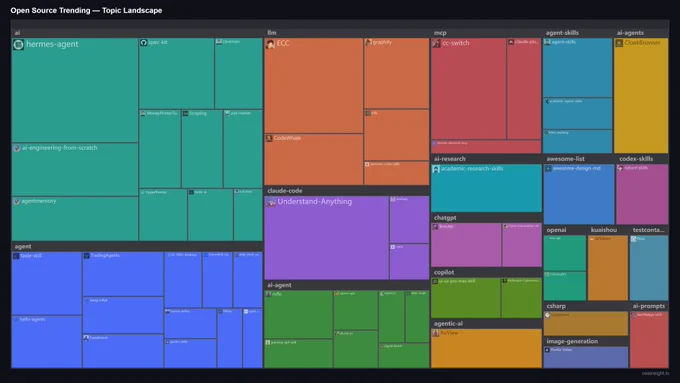
Task: Select the brown tile under the csharp topic
Action: [x=585, y=323]
